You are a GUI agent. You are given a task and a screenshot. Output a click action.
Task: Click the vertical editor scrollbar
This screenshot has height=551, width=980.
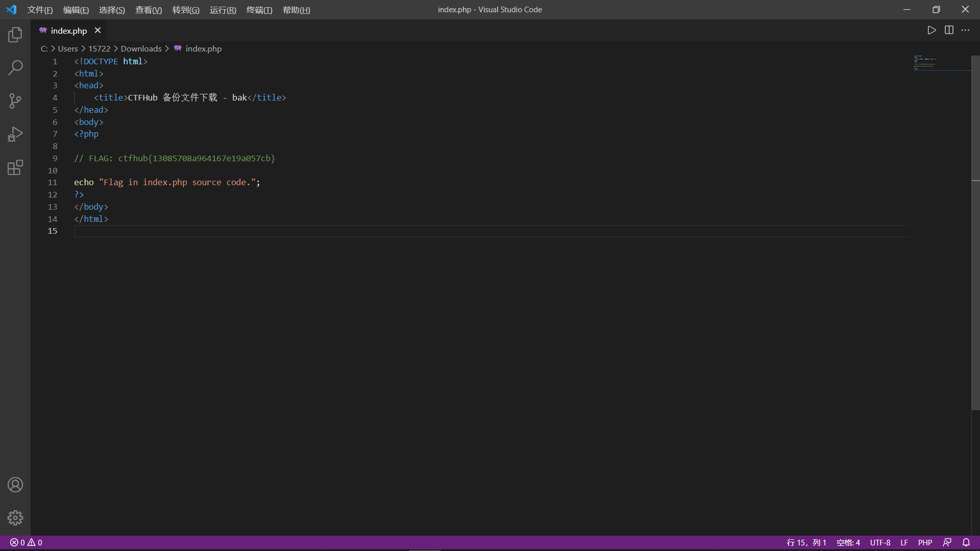[x=975, y=233]
